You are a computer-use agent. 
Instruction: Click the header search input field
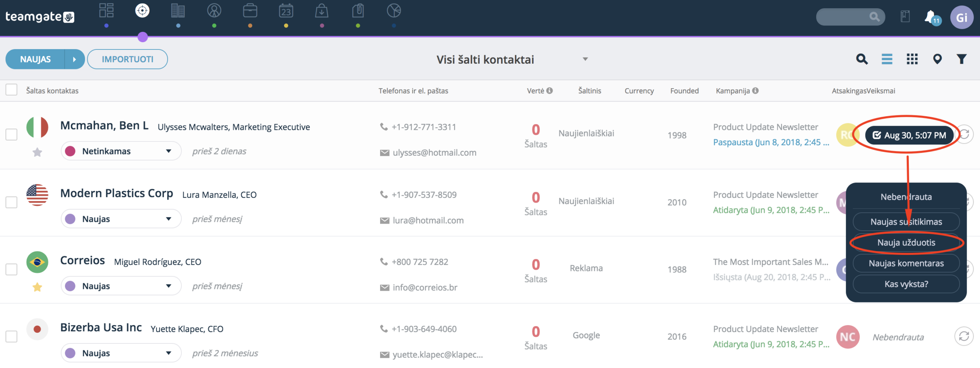851,17
